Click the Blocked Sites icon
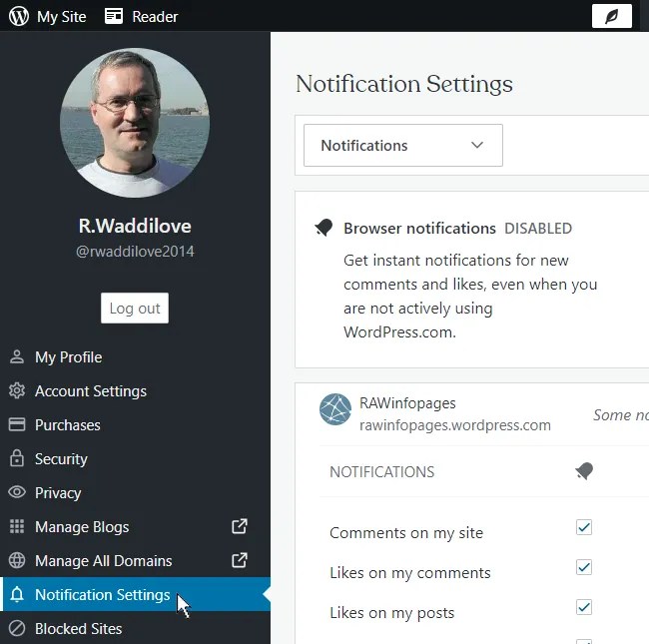 pos(17,628)
